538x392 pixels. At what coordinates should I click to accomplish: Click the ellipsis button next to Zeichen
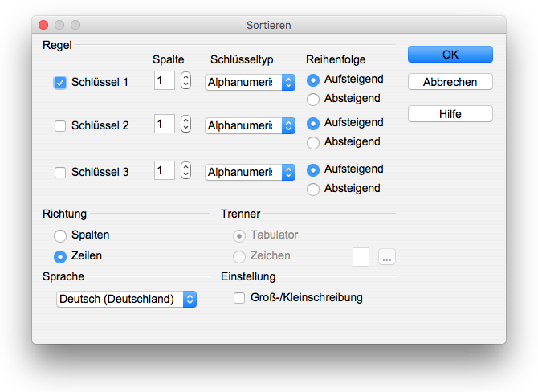[x=387, y=257]
